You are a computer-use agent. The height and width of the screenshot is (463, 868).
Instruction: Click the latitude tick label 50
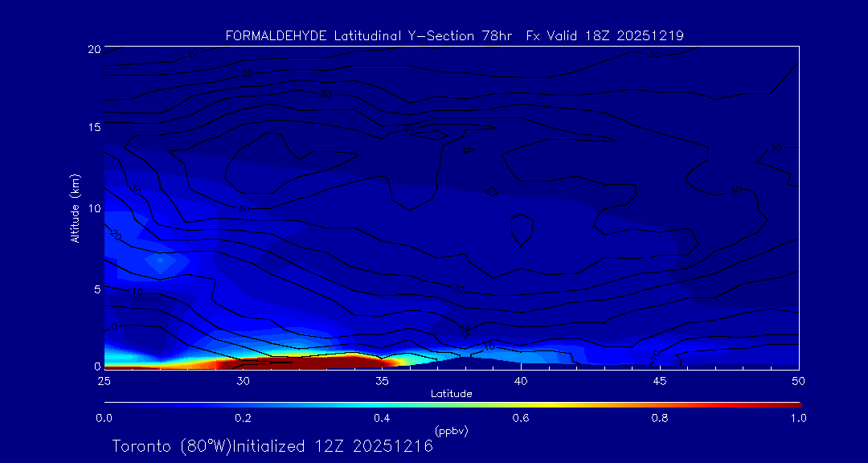tap(798, 381)
